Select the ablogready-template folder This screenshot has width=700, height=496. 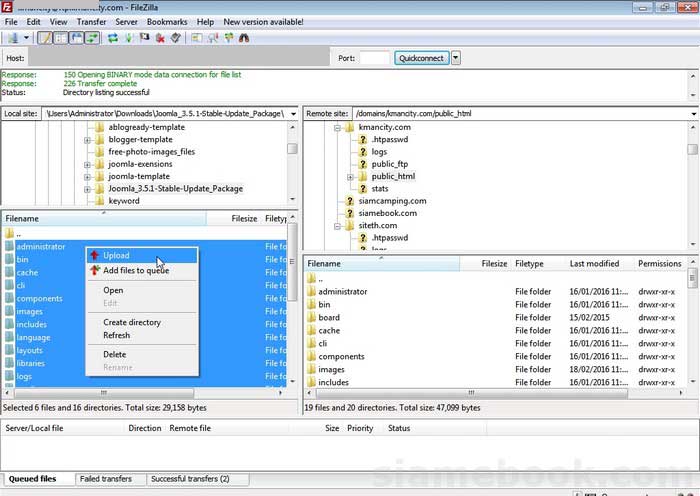click(x=146, y=127)
